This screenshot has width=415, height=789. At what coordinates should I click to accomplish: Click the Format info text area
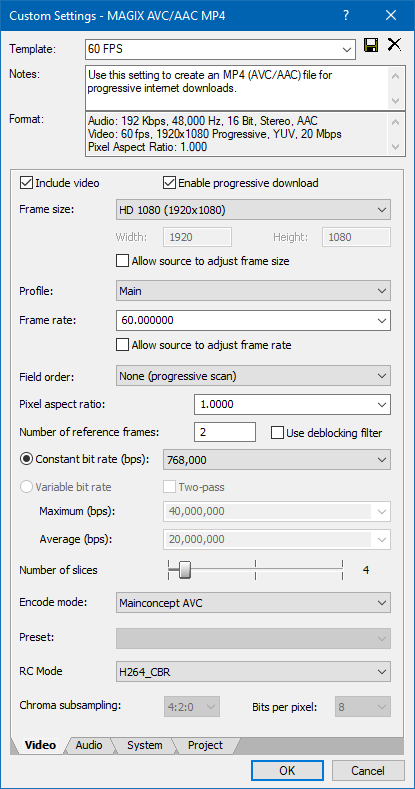coord(236,134)
